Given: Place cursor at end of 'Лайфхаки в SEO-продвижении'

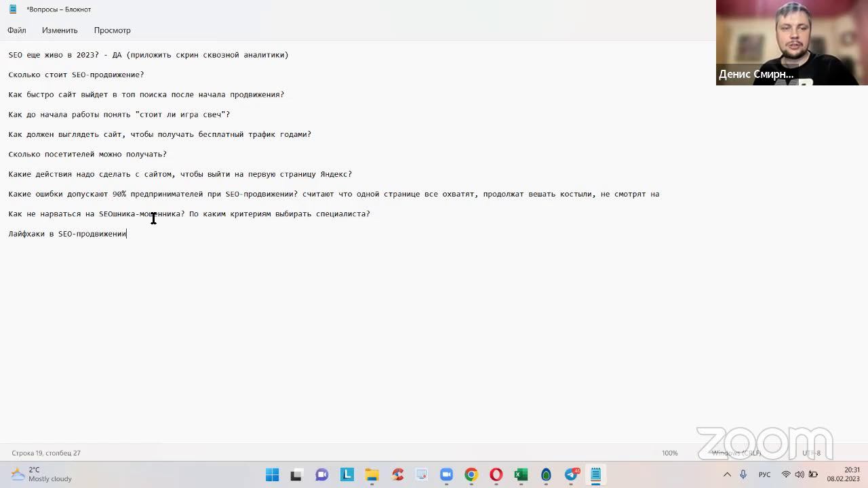Looking at the screenshot, I should pos(127,234).
